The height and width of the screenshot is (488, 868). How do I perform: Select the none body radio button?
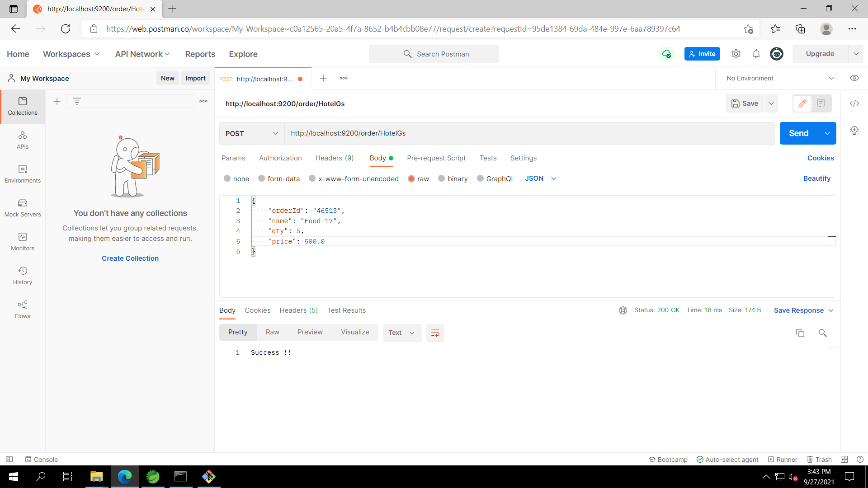[x=227, y=178]
